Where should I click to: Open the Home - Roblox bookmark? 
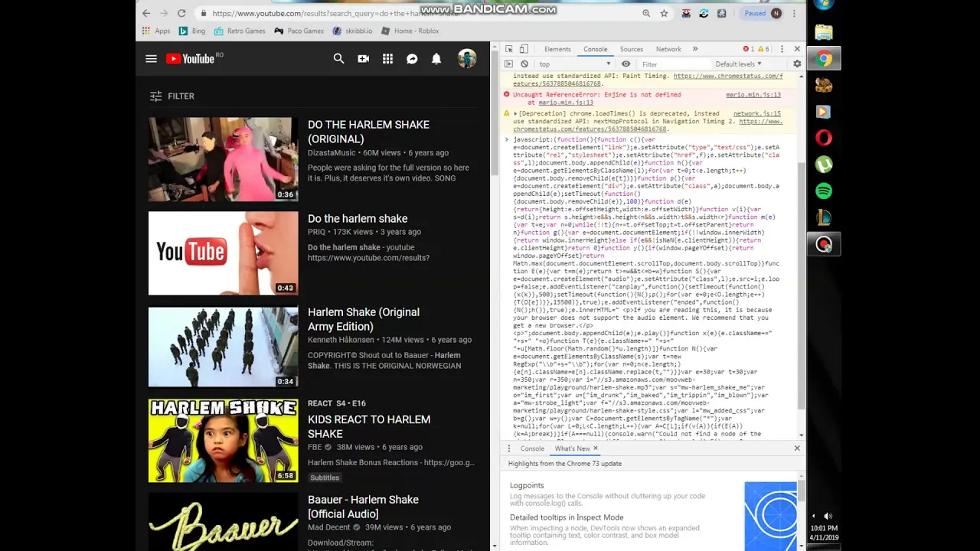[x=410, y=31]
